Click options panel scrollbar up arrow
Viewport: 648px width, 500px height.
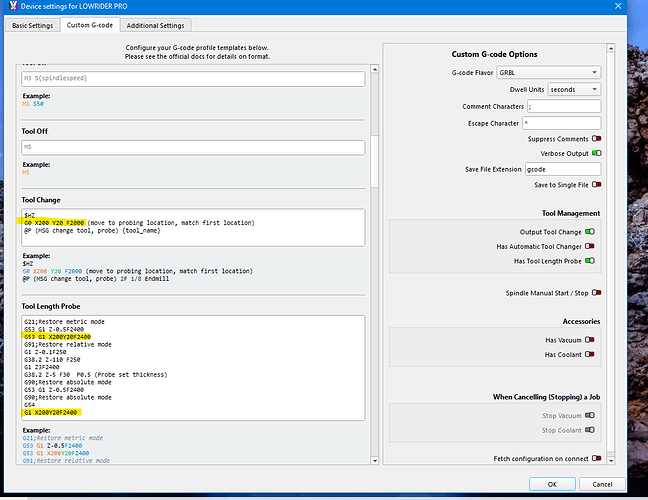pos(611,48)
